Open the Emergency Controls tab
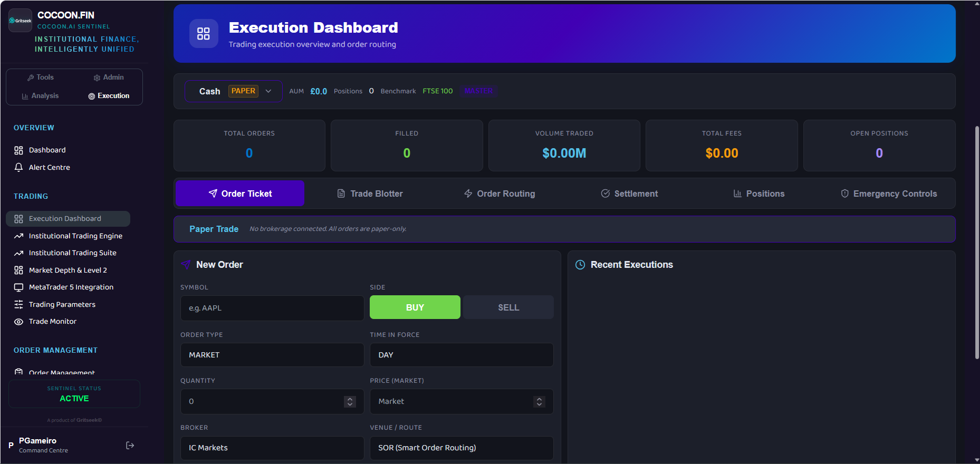Viewport: 980px width, 464px height. 889,194
